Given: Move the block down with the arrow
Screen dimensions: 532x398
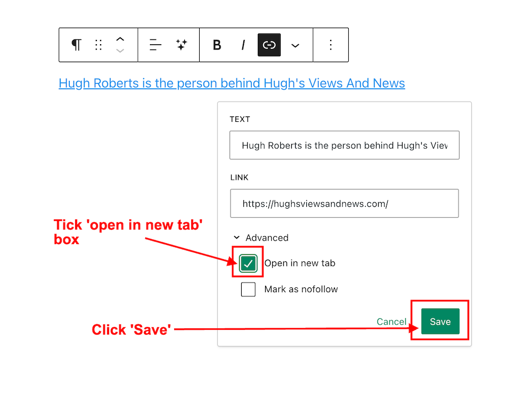Looking at the screenshot, I should [120, 51].
